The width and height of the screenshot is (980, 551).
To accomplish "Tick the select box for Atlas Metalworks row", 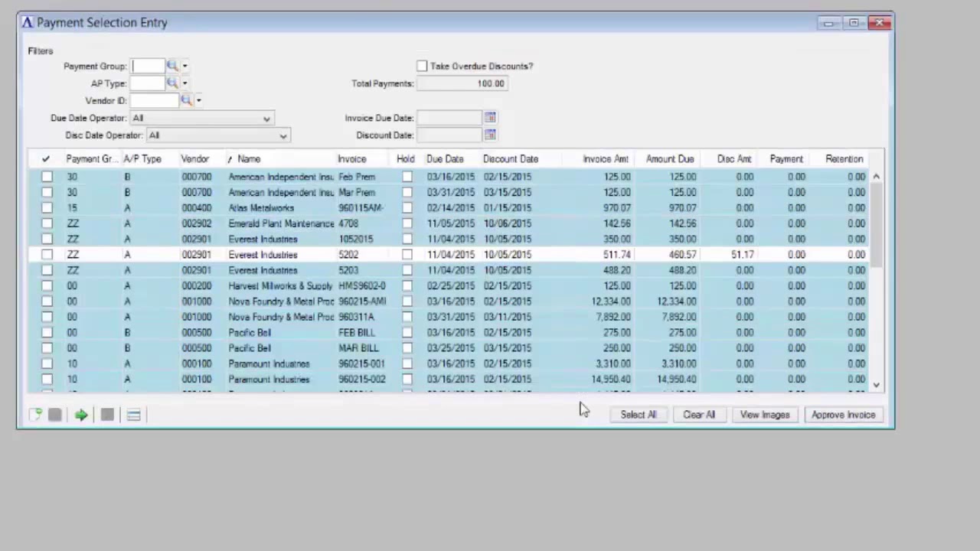I will [47, 208].
